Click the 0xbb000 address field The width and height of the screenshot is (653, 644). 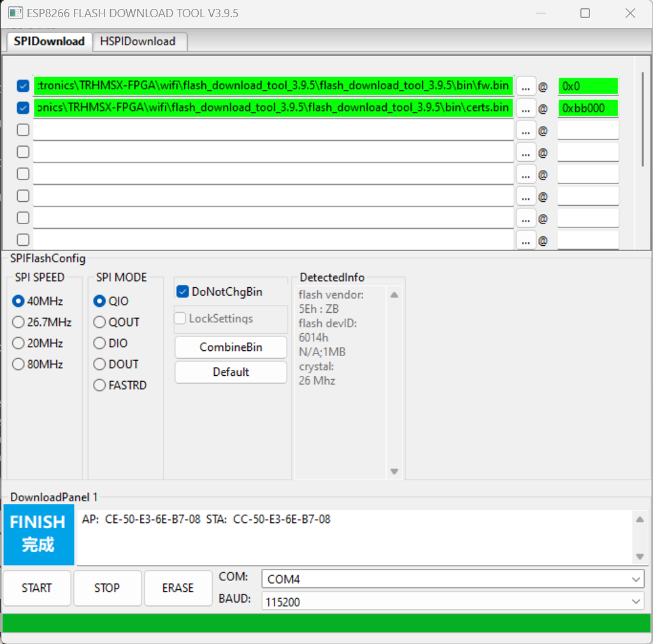point(587,108)
